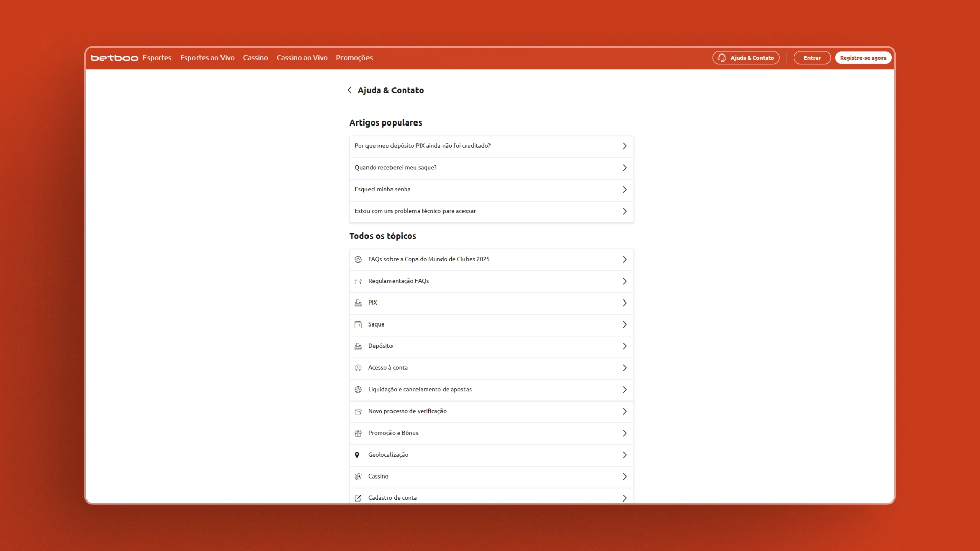Select the soccer ball icon for Copa do Mundo FAQs
This screenshot has width=980, height=551.
pos(359,259)
